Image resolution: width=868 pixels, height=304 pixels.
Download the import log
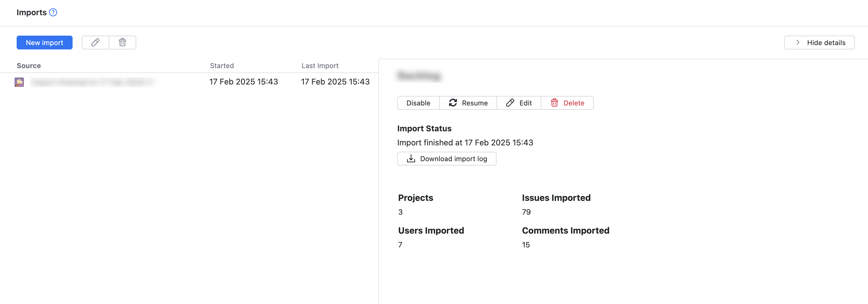(x=446, y=159)
